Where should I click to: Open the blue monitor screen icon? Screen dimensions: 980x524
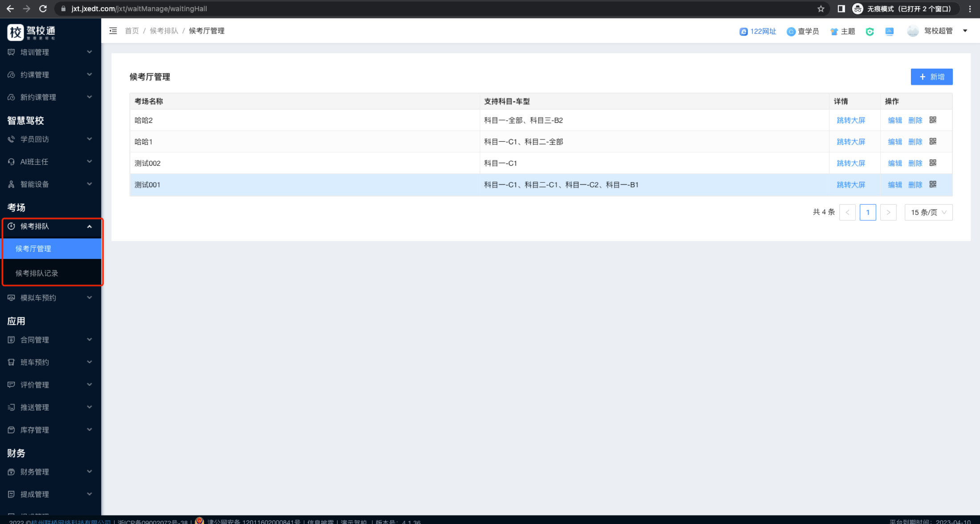tap(889, 31)
